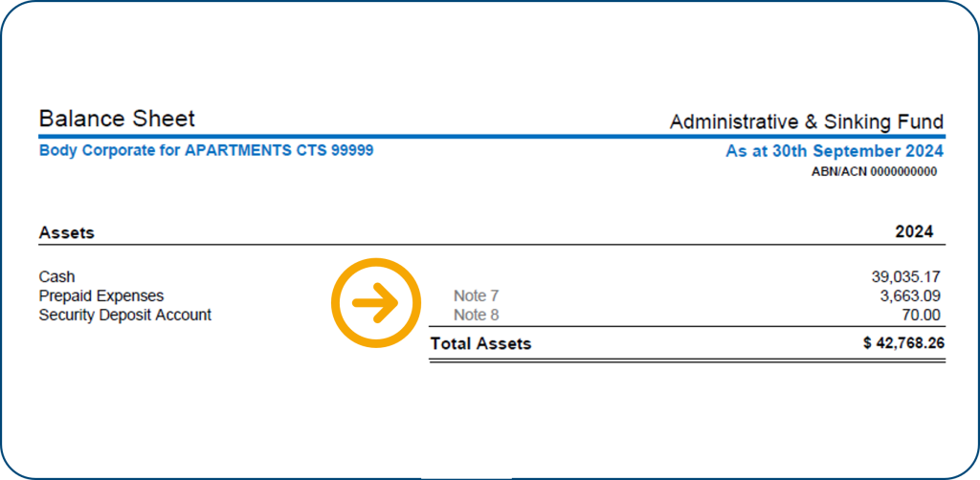980x480 pixels.
Task: Select the Assets section heading
Action: pos(67,232)
